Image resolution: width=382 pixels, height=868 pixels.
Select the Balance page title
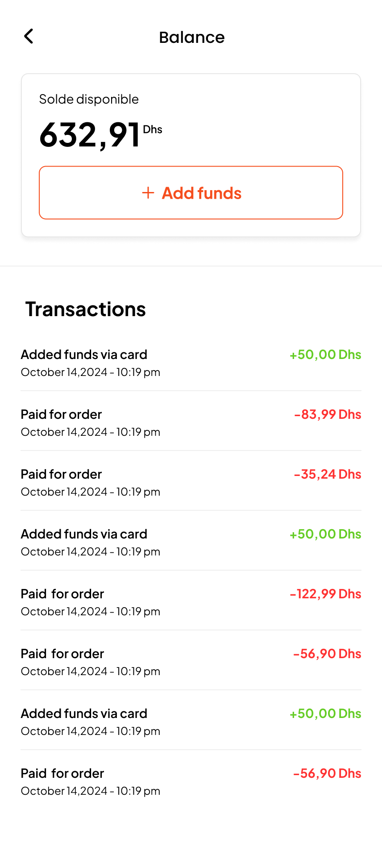191,38
